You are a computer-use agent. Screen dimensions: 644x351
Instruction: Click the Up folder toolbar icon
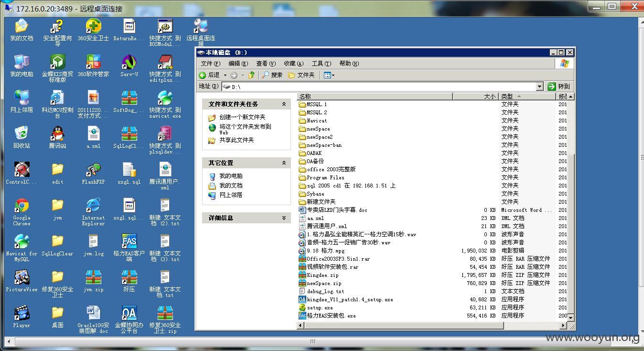tap(251, 75)
